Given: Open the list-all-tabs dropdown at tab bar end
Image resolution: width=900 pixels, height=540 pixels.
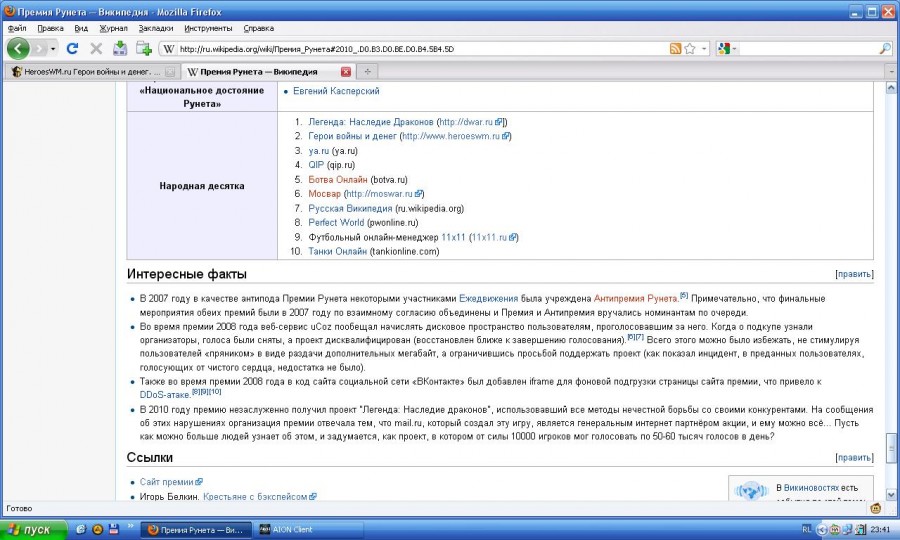Looking at the screenshot, I should tap(891, 72).
